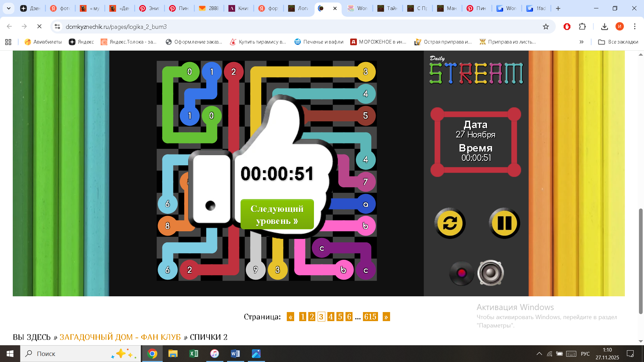
Task: Open the Chrome profile avatar
Action: click(620, 26)
